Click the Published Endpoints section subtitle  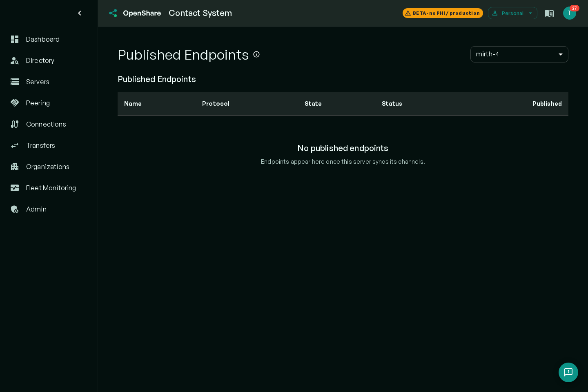click(157, 79)
